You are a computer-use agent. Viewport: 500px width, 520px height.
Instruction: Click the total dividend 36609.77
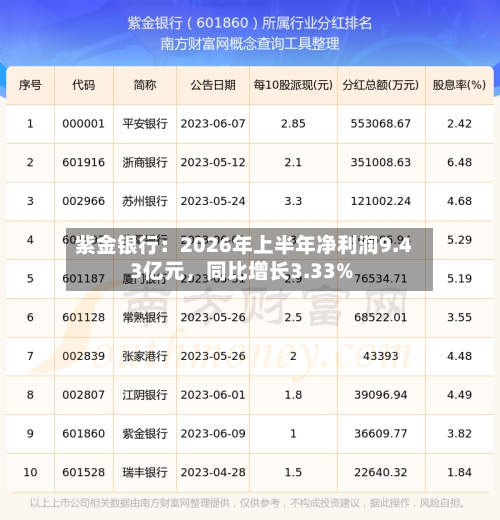(x=381, y=433)
